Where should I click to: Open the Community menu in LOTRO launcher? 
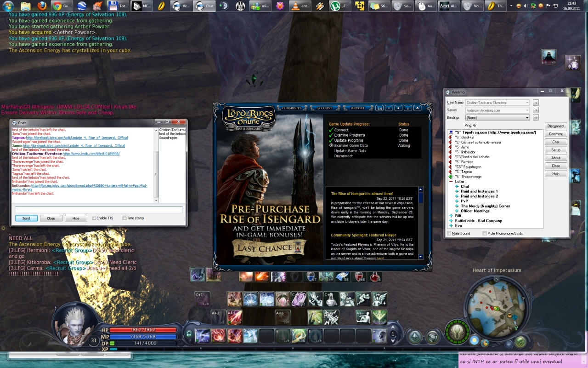point(292,108)
